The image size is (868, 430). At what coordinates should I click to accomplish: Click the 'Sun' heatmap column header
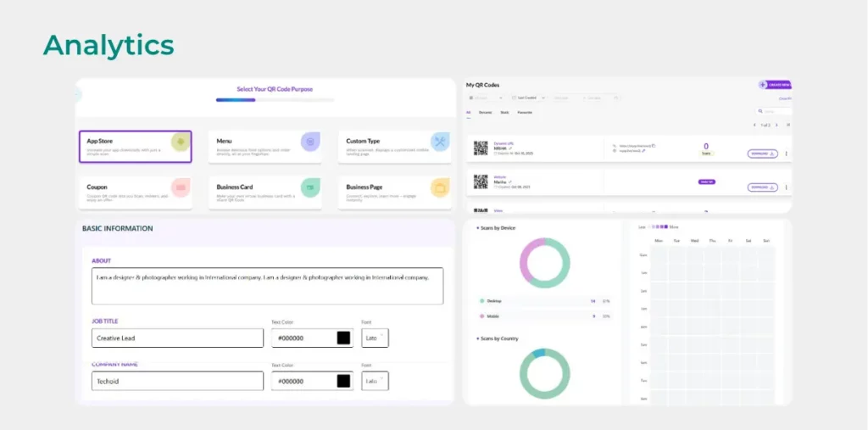(x=766, y=241)
